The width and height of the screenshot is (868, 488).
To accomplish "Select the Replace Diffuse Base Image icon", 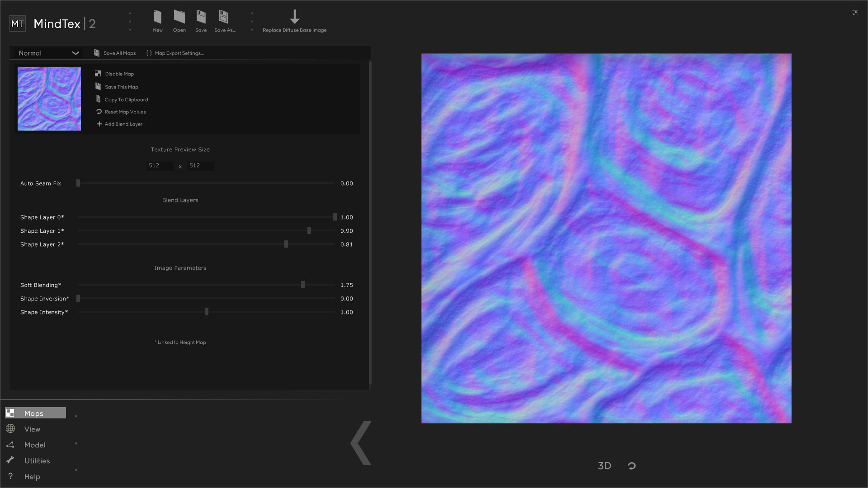I will (294, 17).
